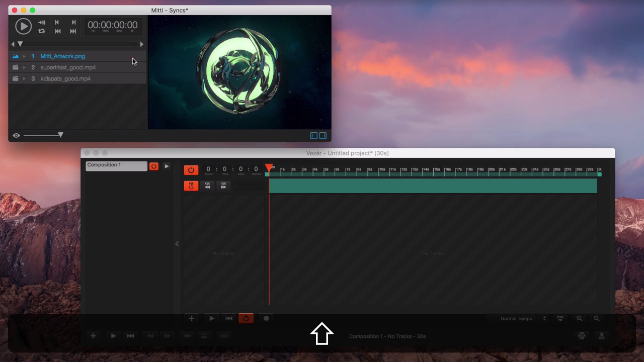
Task: Zoom out on the Vezér timeline
Action: point(596,318)
